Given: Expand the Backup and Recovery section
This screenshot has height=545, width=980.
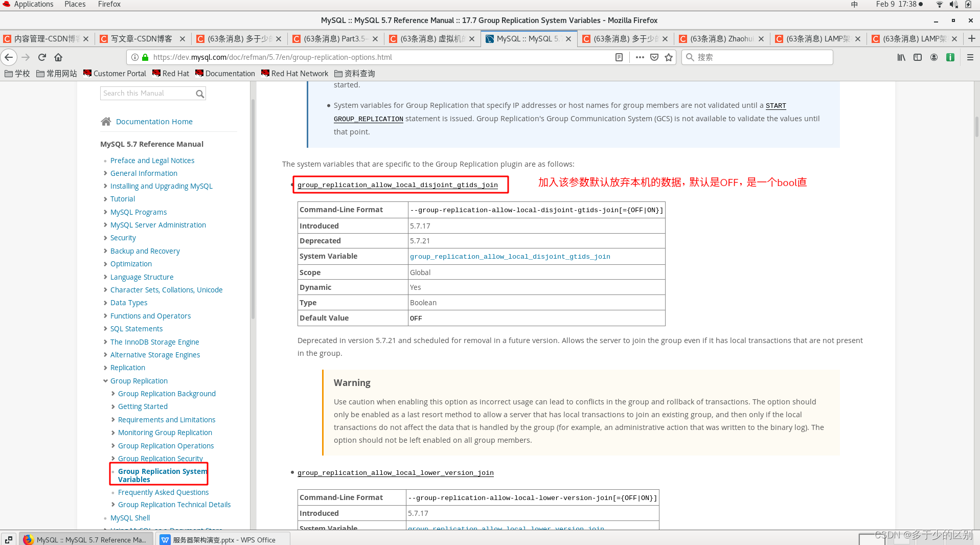Looking at the screenshot, I should click(x=105, y=251).
